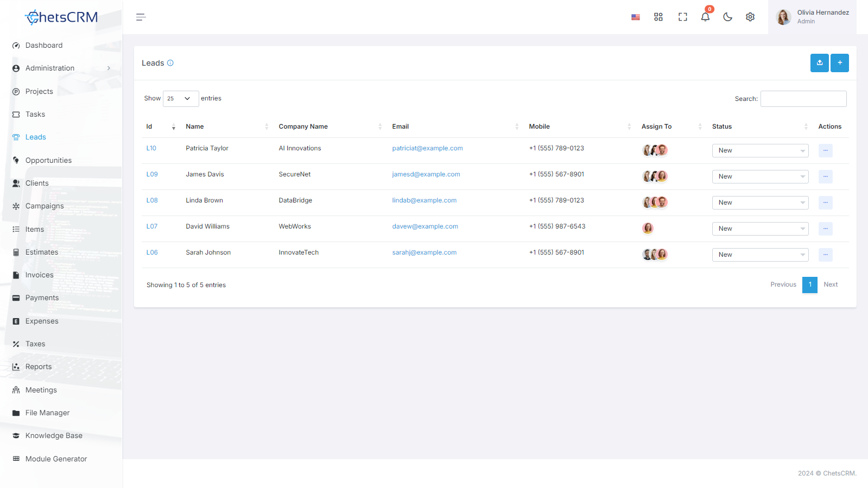Open actions menu for lead L10
The width and height of the screenshot is (868, 488).
(x=826, y=150)
